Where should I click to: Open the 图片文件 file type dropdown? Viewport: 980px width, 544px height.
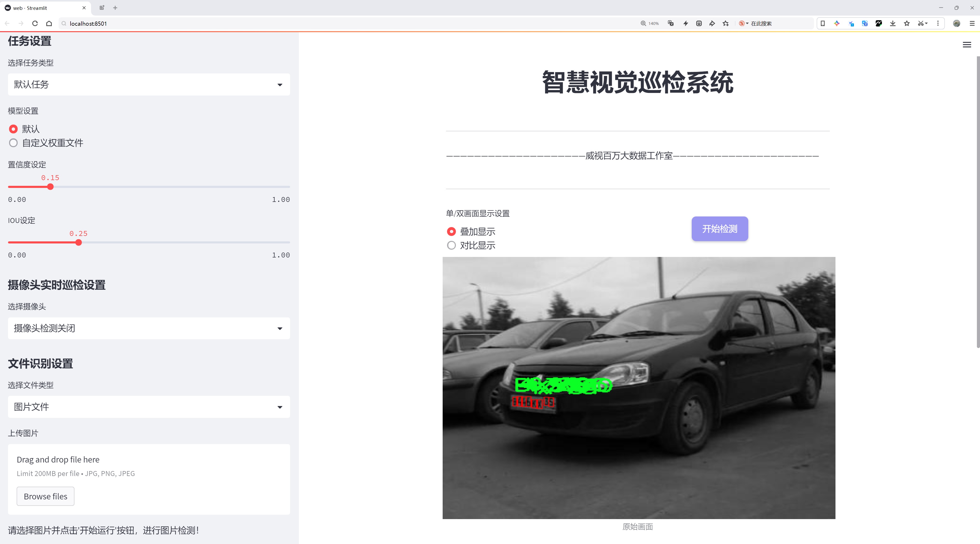tap(149, 407)
